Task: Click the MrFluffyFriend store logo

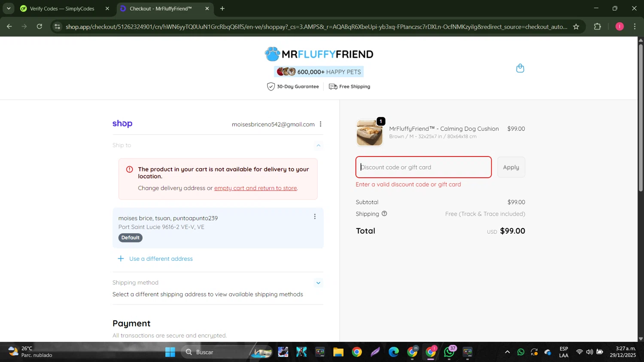Action: click(319, 54)
